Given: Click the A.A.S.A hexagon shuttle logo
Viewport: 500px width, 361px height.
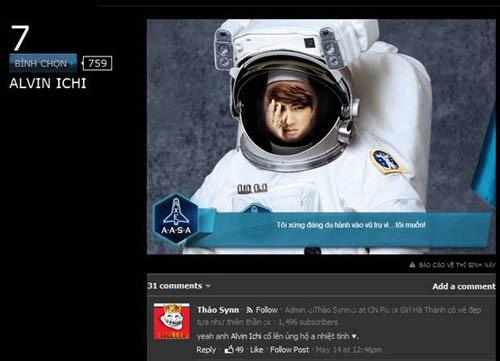Looking at the screenshot, I should (176, 219).
